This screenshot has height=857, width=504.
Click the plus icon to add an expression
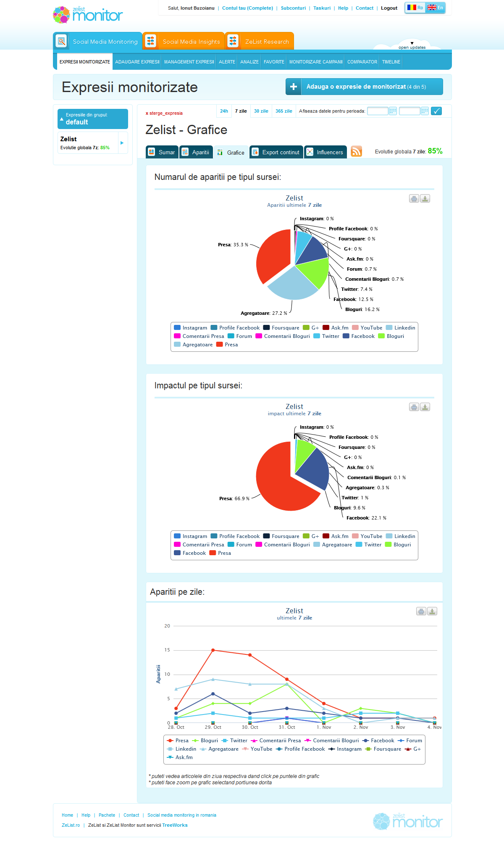(294, 87)
